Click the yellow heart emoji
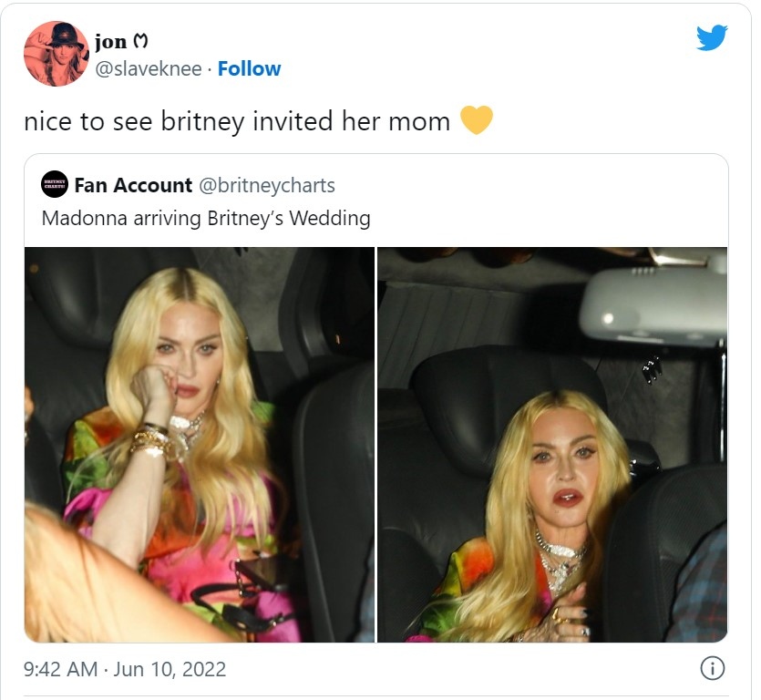Viewport: 761px width, 700px height. [x=477, y=120]
